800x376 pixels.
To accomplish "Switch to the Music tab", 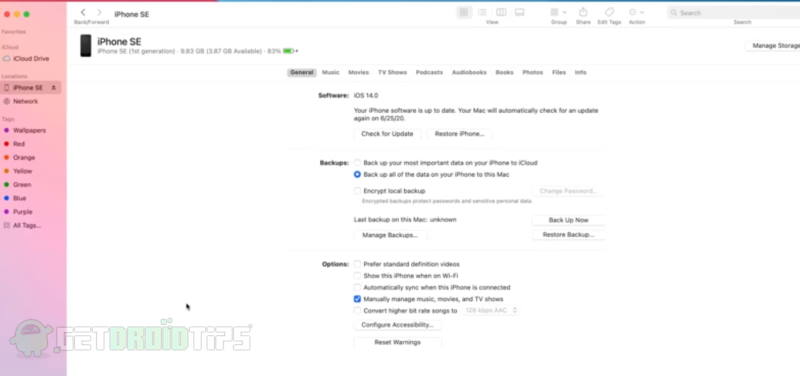I will point(331,72).
